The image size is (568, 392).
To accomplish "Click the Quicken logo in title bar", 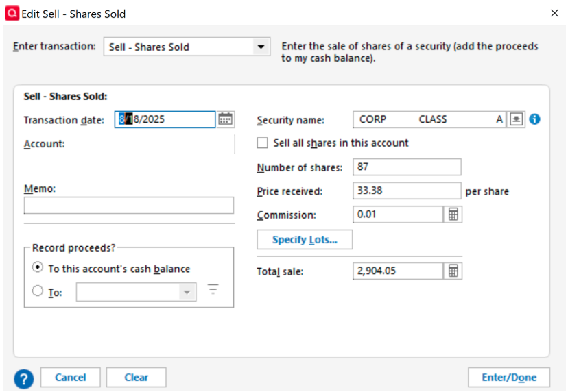I will 12,13.
